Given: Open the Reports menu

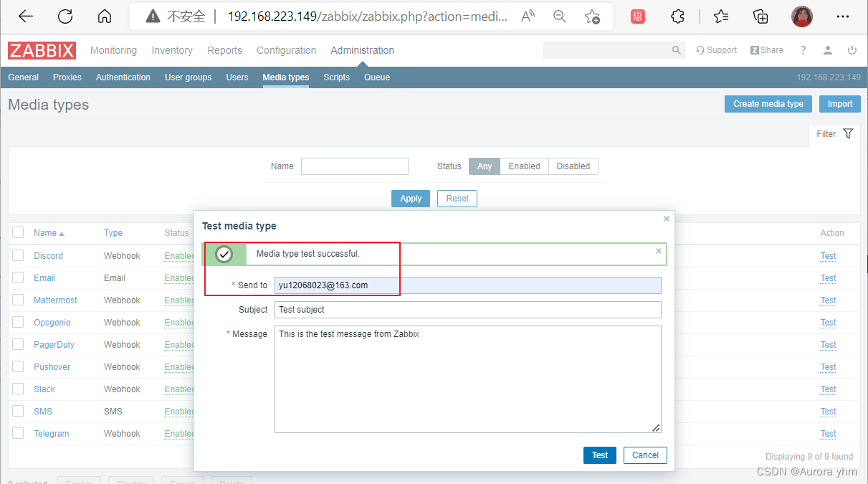Looking at the screenshot, I should point(224,50).
